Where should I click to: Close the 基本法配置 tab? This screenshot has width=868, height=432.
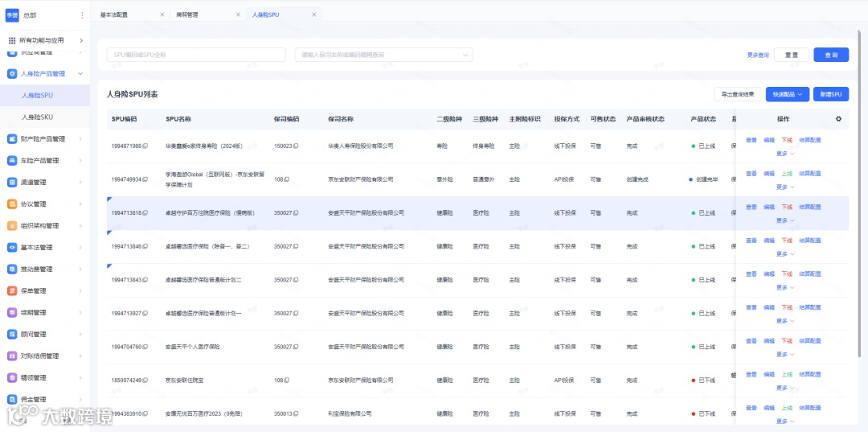162,15
